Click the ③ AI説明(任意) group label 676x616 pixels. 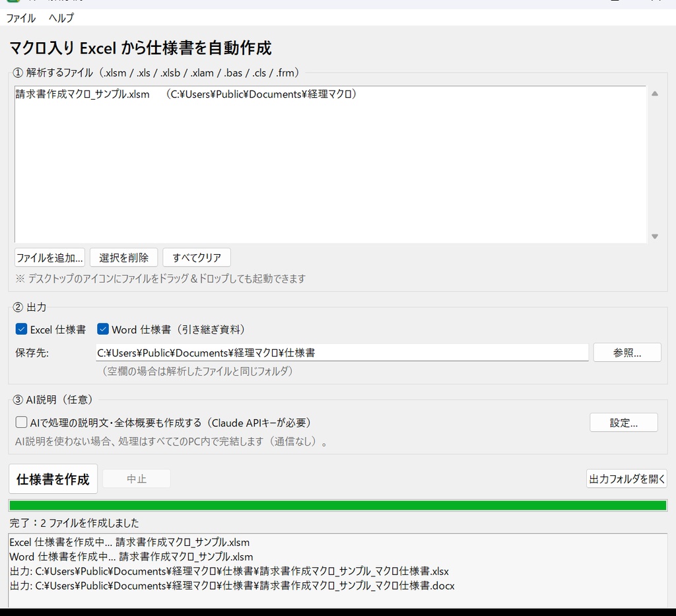(53, 399)
